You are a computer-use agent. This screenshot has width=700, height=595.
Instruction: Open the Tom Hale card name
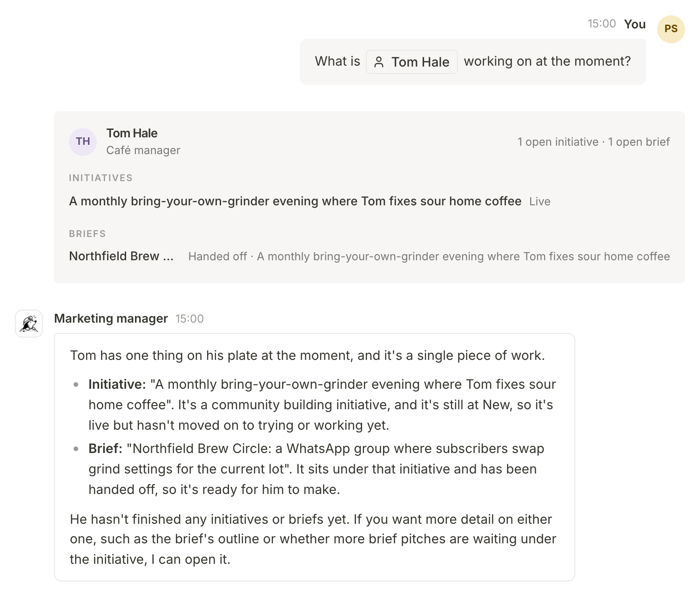coord(132,133)
